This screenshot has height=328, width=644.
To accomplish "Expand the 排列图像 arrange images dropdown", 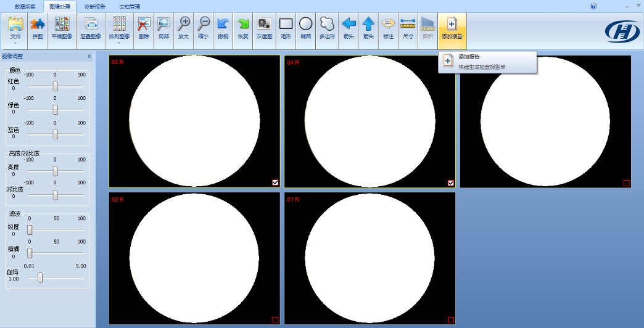I will (119, 31).
